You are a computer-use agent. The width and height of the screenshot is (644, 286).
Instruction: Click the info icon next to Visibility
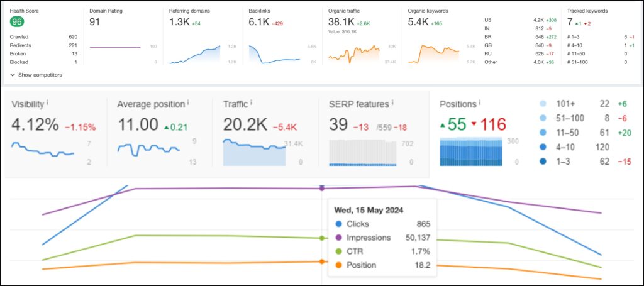coord(48,102)
